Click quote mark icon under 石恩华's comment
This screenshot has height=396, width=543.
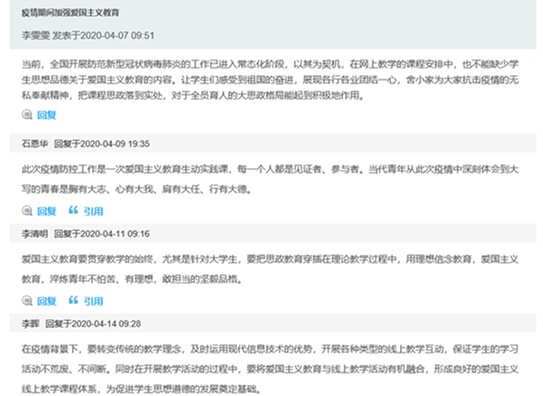73,210
